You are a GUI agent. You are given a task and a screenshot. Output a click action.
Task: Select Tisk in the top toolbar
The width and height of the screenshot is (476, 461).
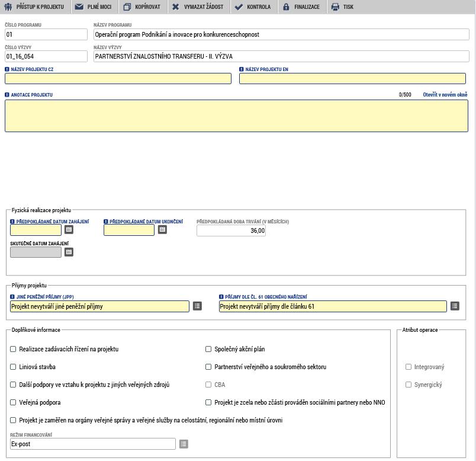coord(343,7)
